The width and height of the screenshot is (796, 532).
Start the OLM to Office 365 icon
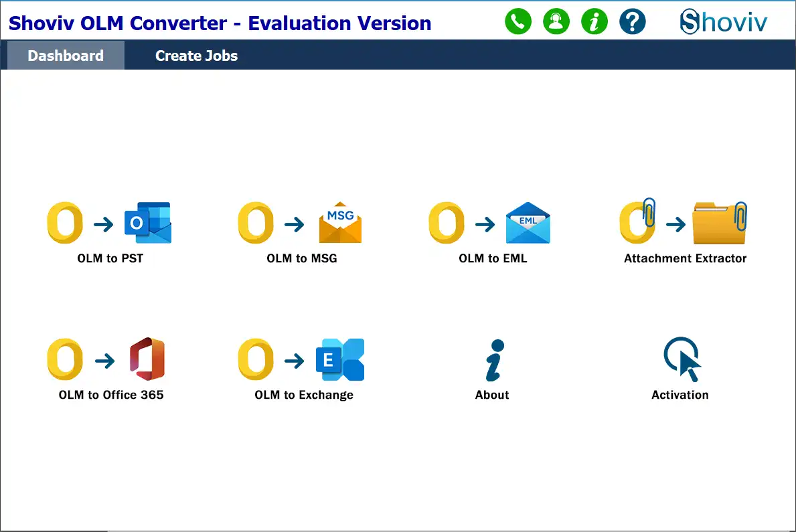point(106,359)
